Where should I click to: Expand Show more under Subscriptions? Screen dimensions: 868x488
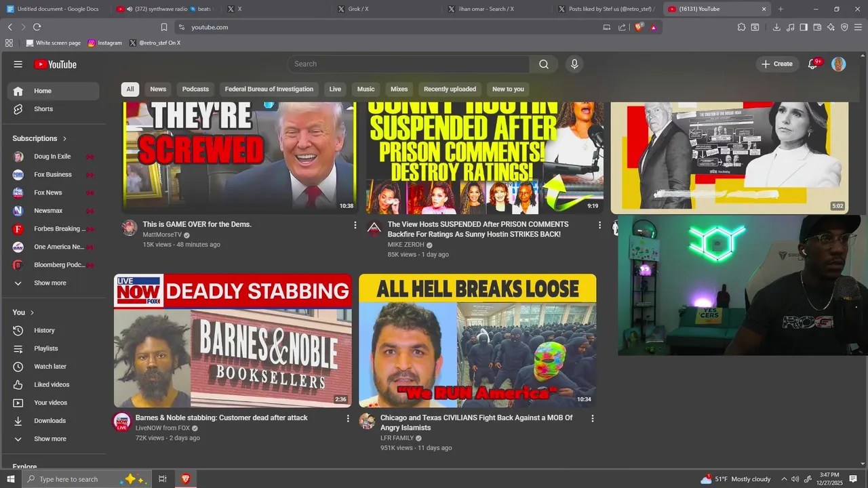tap(53, 283)
